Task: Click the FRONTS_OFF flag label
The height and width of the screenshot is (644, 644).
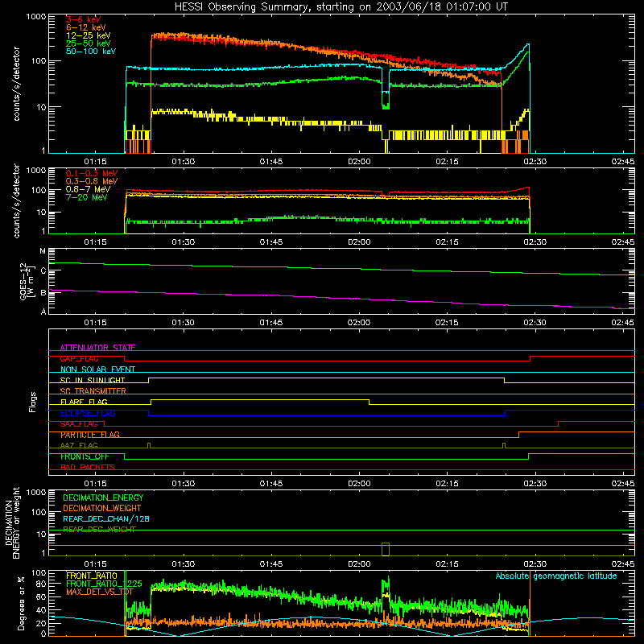Action: point(85,456)
